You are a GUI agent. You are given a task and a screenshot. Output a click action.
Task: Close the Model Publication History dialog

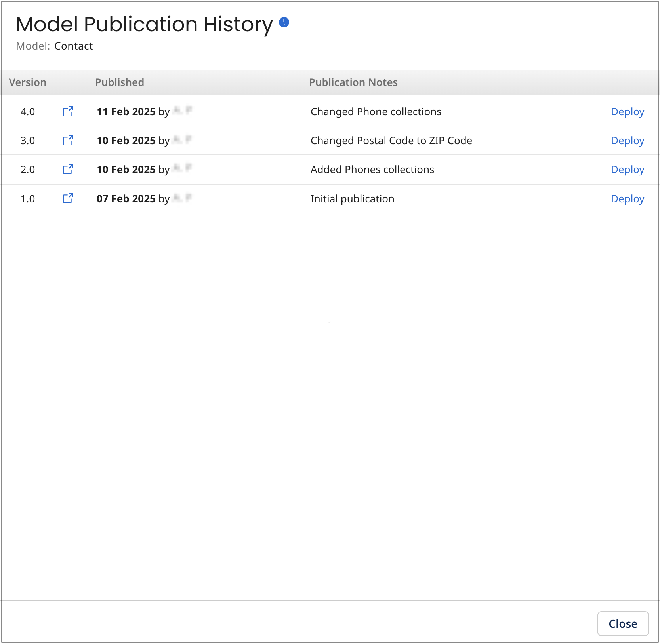point(623,623)
